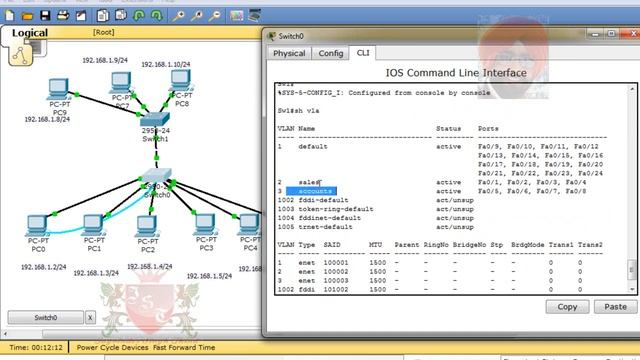640x360 pixels.
Task: Click the Logical workspace tab label
Action: tap(30, 33)
